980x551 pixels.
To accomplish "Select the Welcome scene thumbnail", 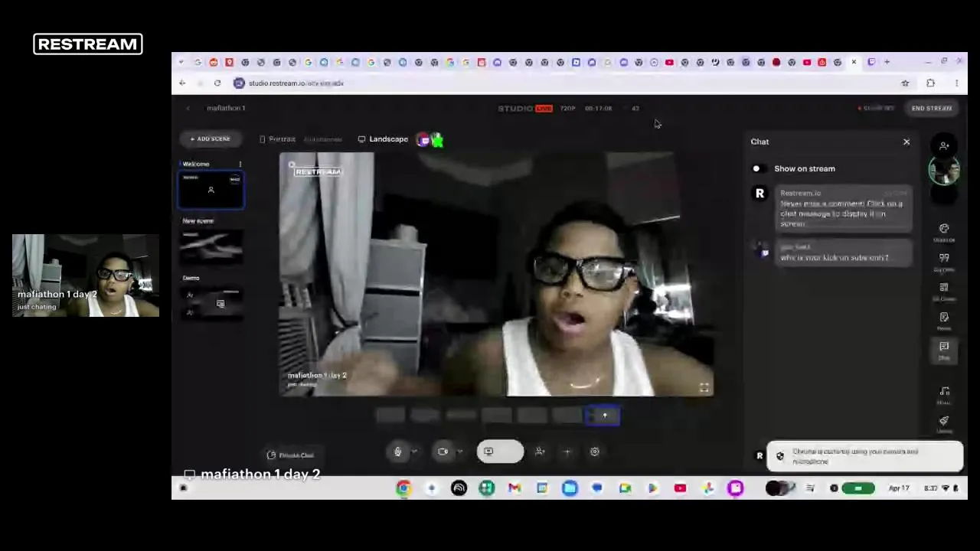I will (211, 191).
